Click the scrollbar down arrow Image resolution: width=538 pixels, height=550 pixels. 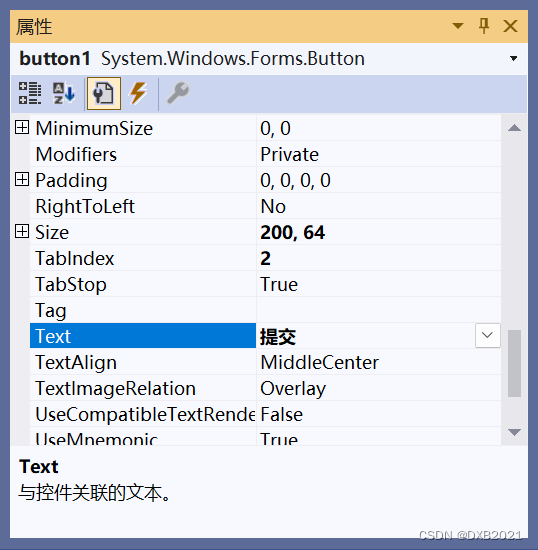point(514,432)
